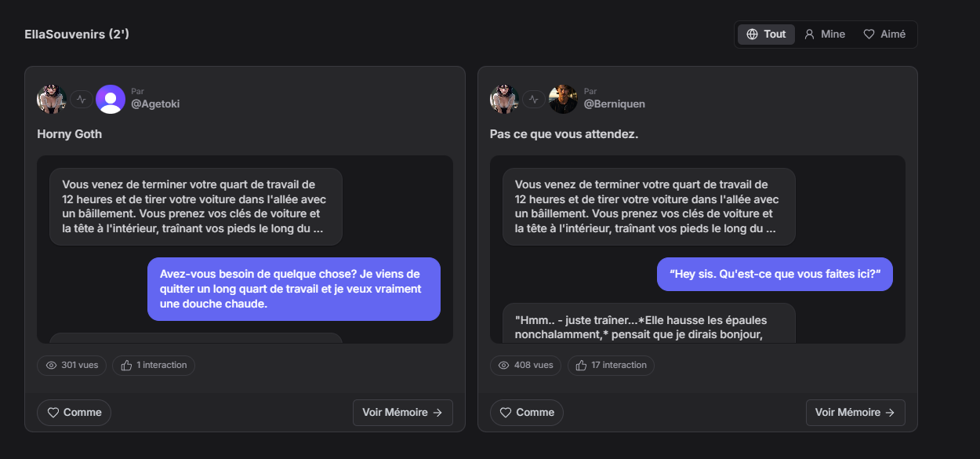Open the @Berniquen username link

[615, 104]
